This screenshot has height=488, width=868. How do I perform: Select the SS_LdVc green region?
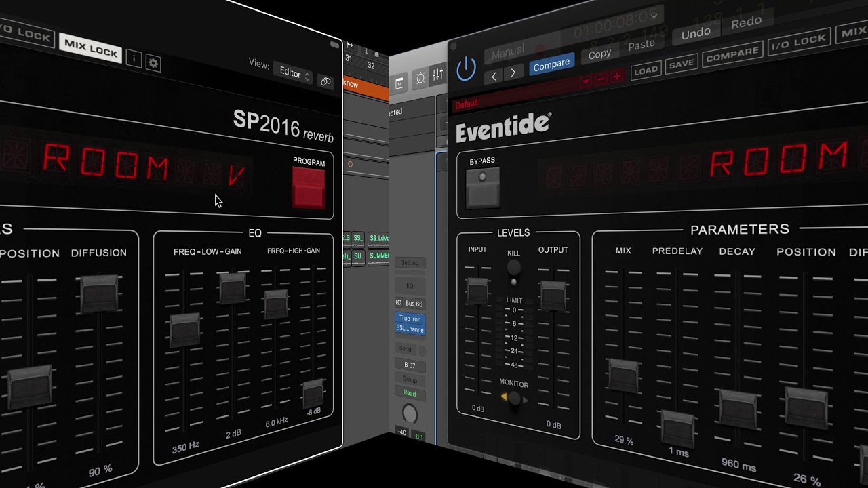click(x=378, y=239)
